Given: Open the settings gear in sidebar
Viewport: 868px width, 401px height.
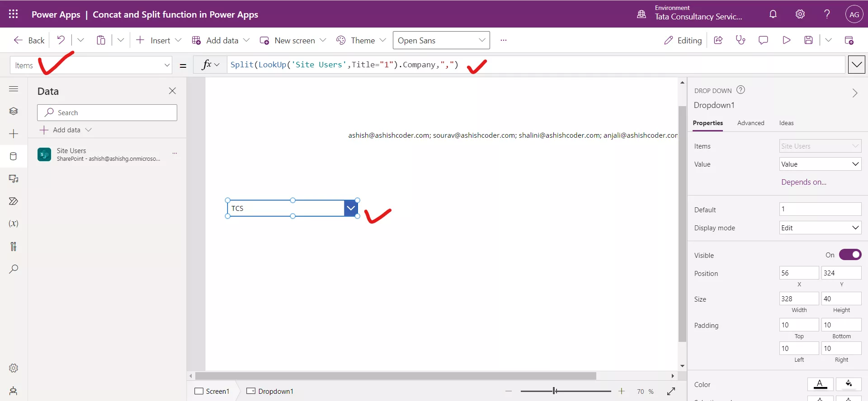Looking at the screenshot, I should (14, 368).
